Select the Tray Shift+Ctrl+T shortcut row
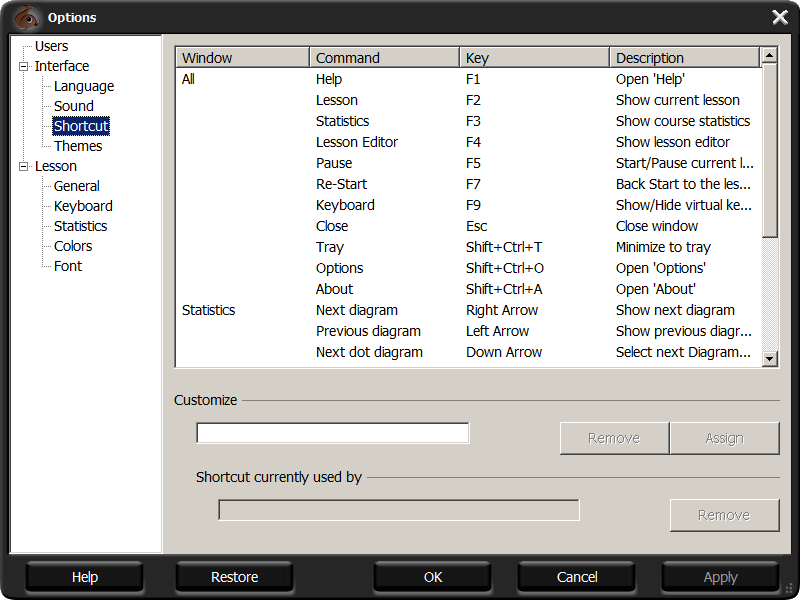The image size is (800, 600). [x=330, y=247]
